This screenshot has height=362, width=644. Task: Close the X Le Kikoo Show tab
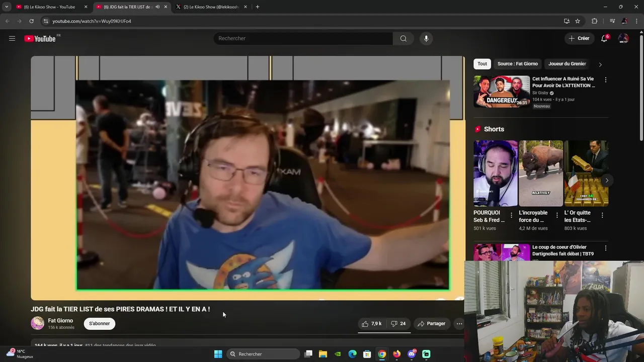click(246, 7)
